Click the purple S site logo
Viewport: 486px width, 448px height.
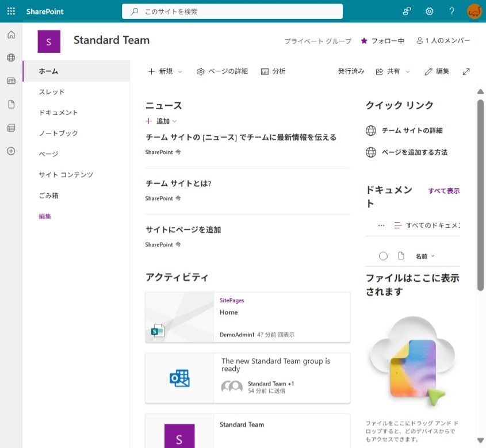pyautogui.click(x=49, y=41)
